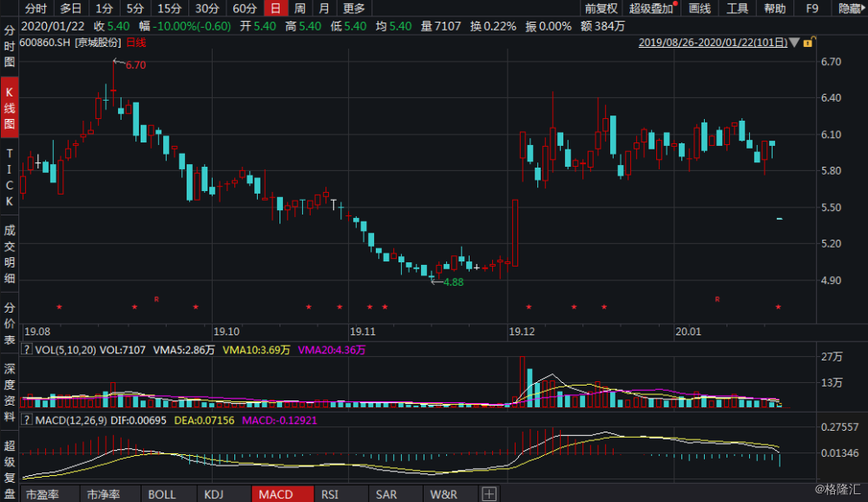The width and height of the screenshot is (868, 502).
Task: Switch to the RSI indicator tab
Action: [330, 494]
